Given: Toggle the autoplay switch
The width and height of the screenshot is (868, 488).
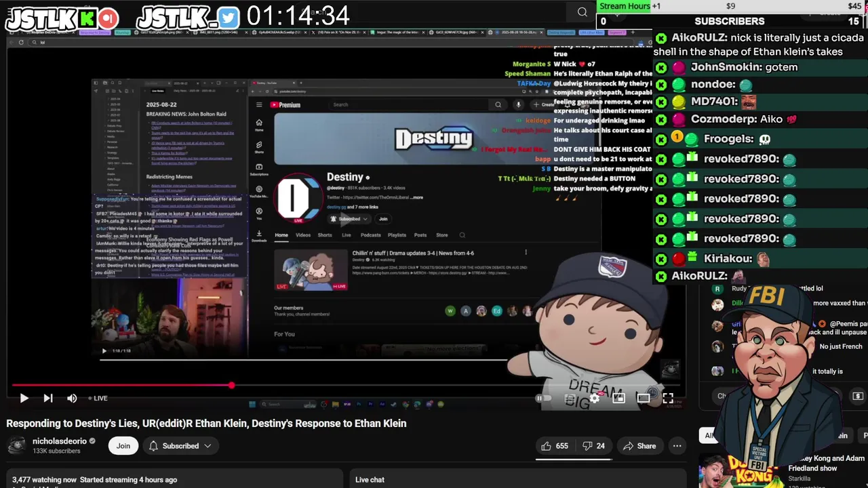Looking at the screenshot, I should [x=545, y=399].
